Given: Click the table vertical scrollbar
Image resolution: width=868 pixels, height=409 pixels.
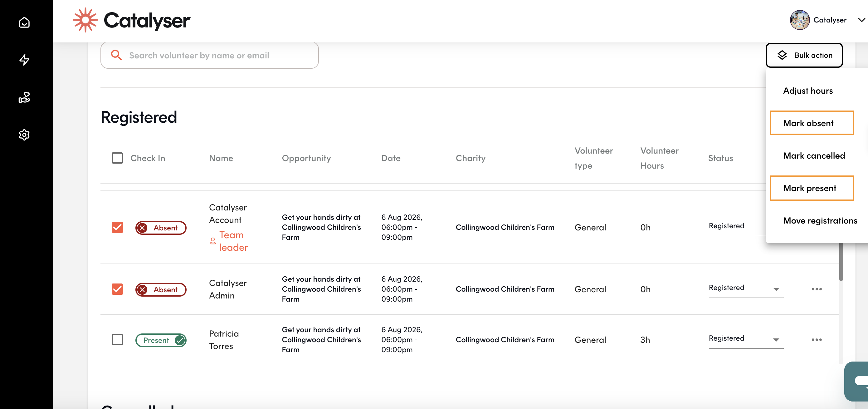Looking at the screenshot, I should click(841, 261).
